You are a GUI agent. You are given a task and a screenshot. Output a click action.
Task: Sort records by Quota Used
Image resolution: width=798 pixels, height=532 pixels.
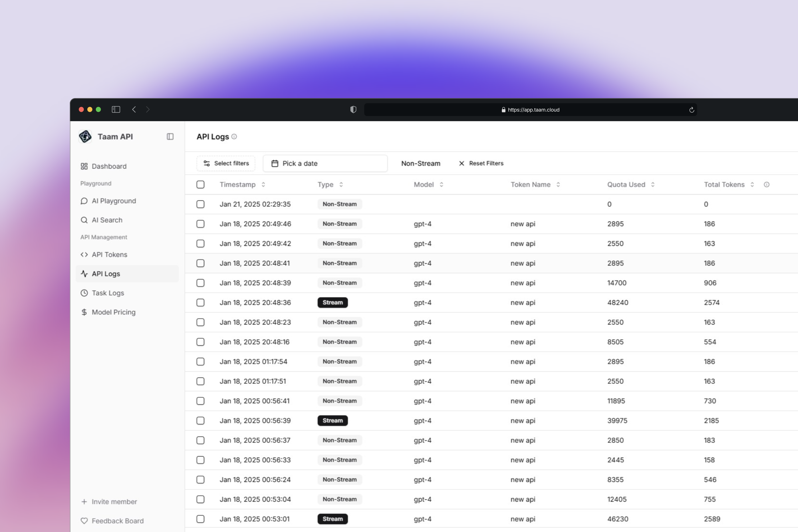653,185
